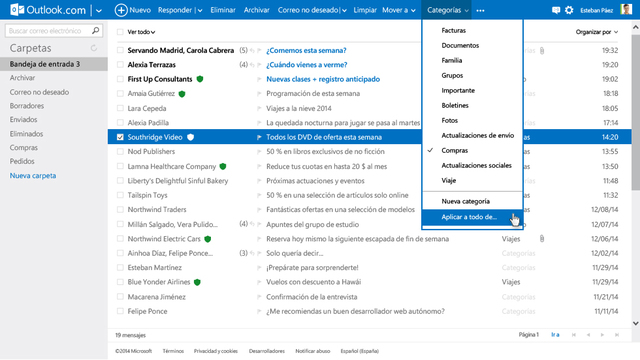Check the Tailspin Toys message checkbox
640x360 pixels.
(x=120, y=195)
